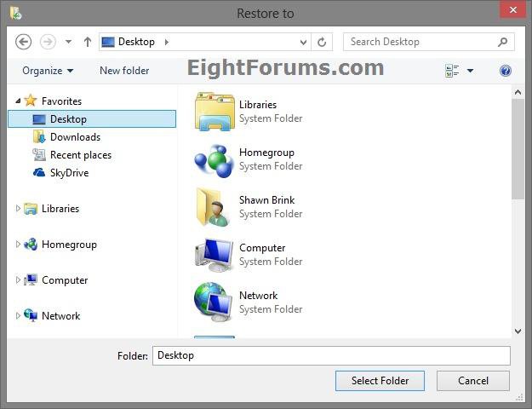Cancel the Restore to dialog

(473, 381)
